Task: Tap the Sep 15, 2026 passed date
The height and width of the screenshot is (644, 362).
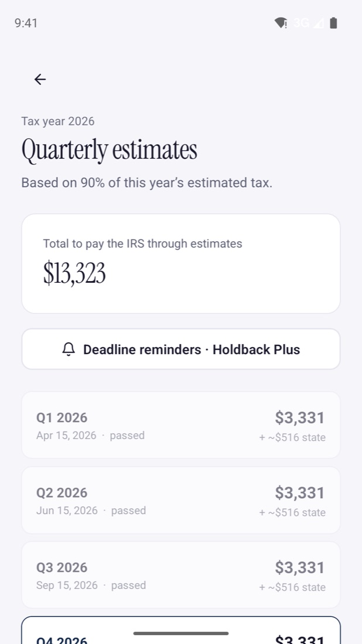Action: [91, 585]
